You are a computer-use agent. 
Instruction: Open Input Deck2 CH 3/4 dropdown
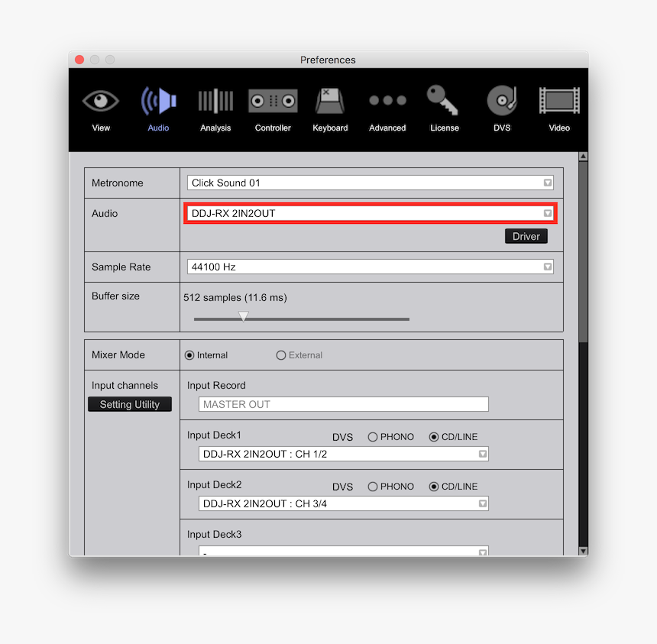[x=343, y=503]
